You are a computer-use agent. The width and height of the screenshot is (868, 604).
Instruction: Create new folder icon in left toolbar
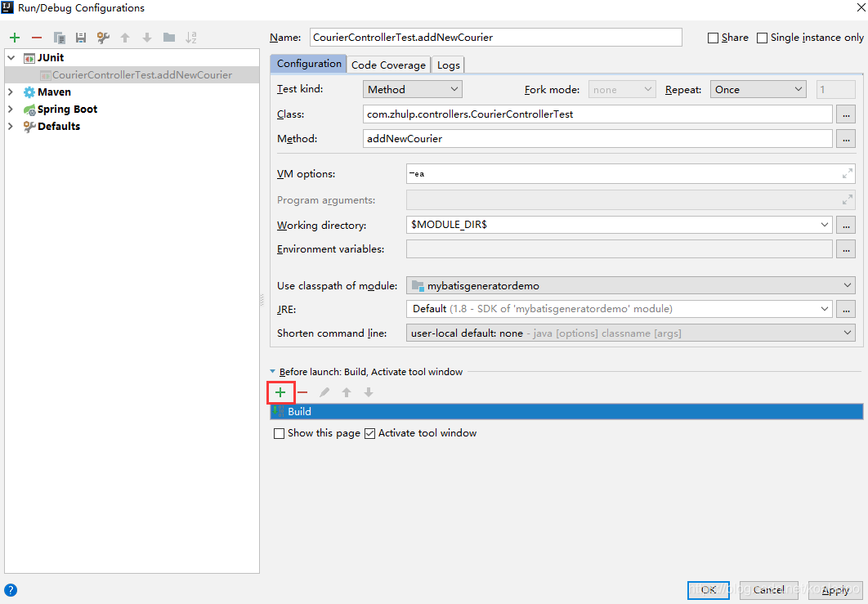click(x=169, y=38)
